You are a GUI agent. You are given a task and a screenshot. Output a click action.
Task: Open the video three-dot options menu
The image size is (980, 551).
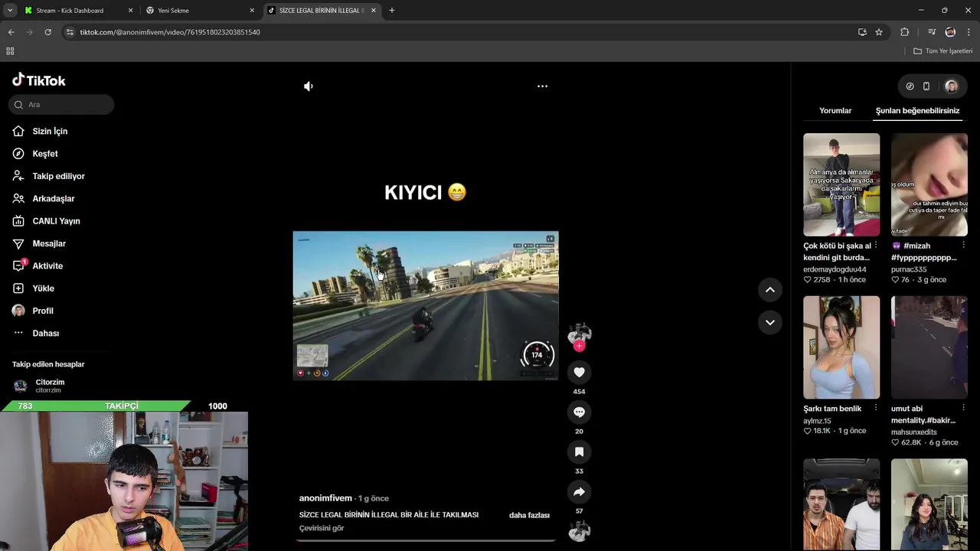point(542,86)
